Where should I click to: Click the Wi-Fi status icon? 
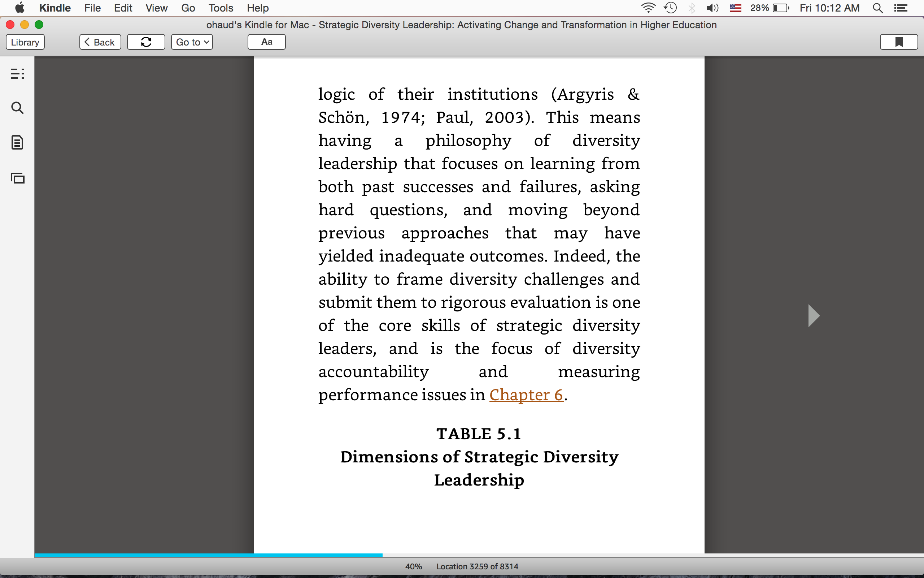(648, 8)
